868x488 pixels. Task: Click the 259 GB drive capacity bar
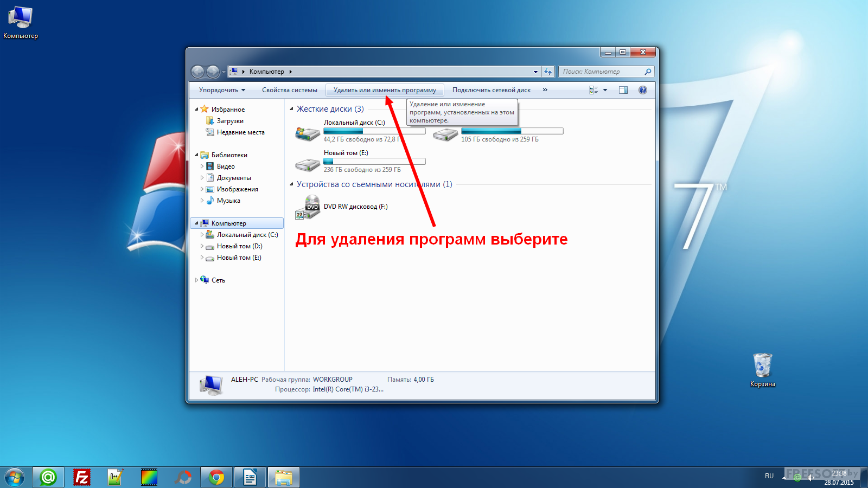point(512,131)
